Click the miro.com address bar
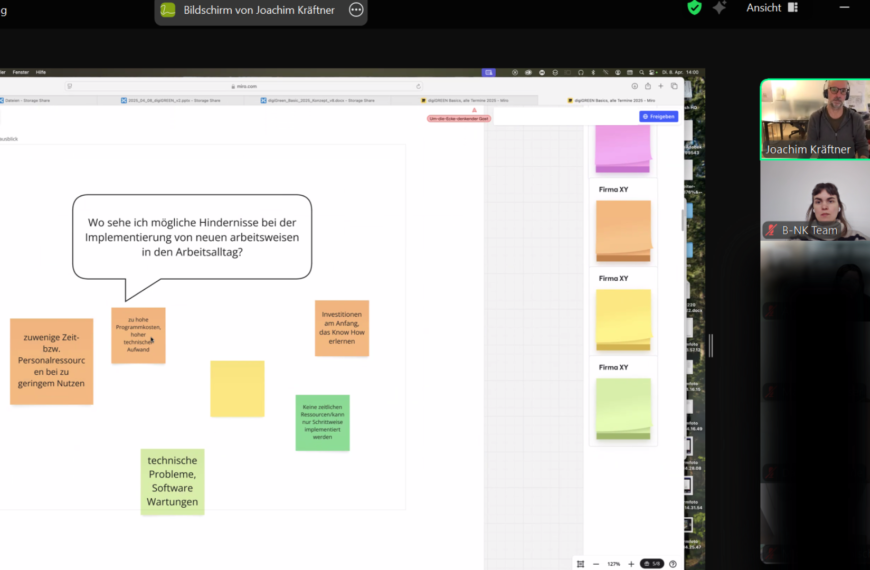870x570 pixels. (244, 86)
